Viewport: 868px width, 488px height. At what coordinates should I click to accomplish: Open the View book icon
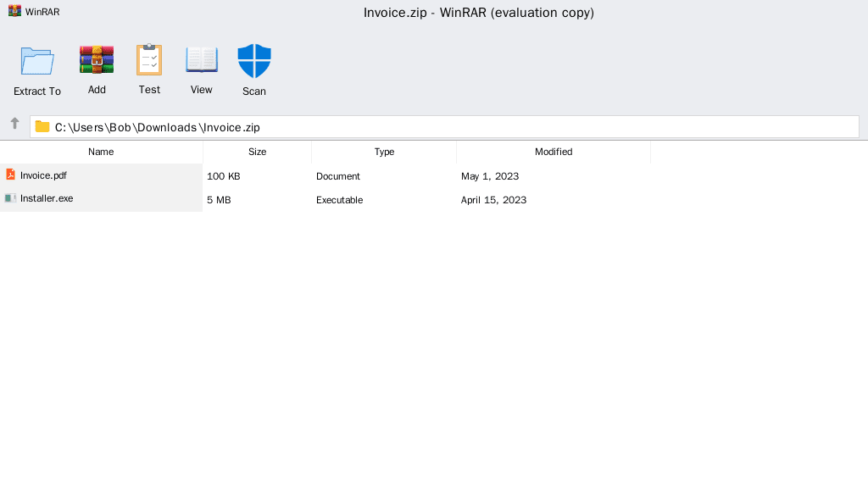202,60
